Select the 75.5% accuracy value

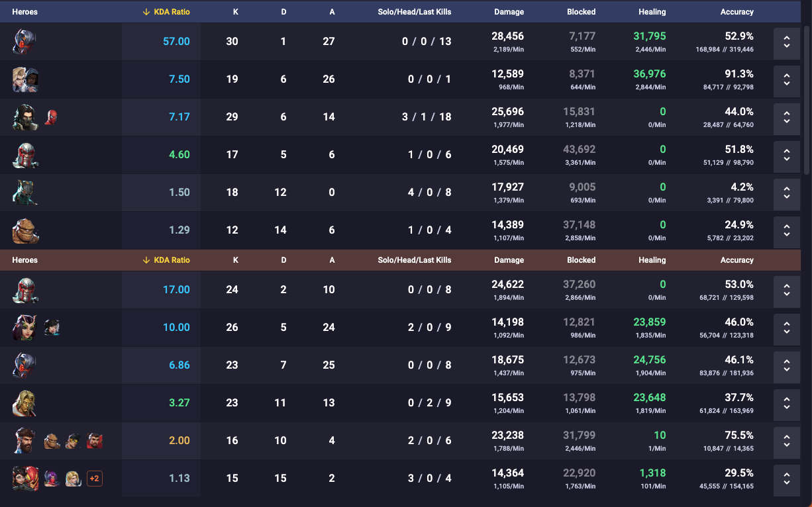point(739,436)
